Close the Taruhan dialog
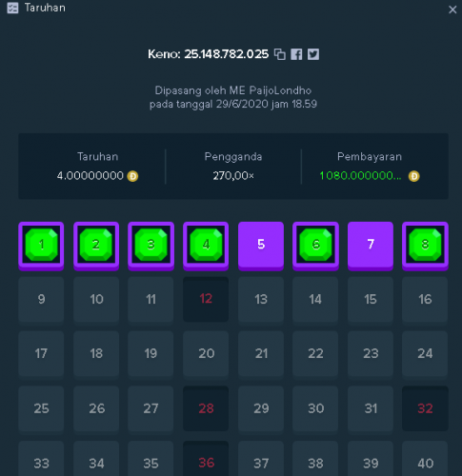The width and height of the screenshot is (462, 476). (x=452, y=10)
